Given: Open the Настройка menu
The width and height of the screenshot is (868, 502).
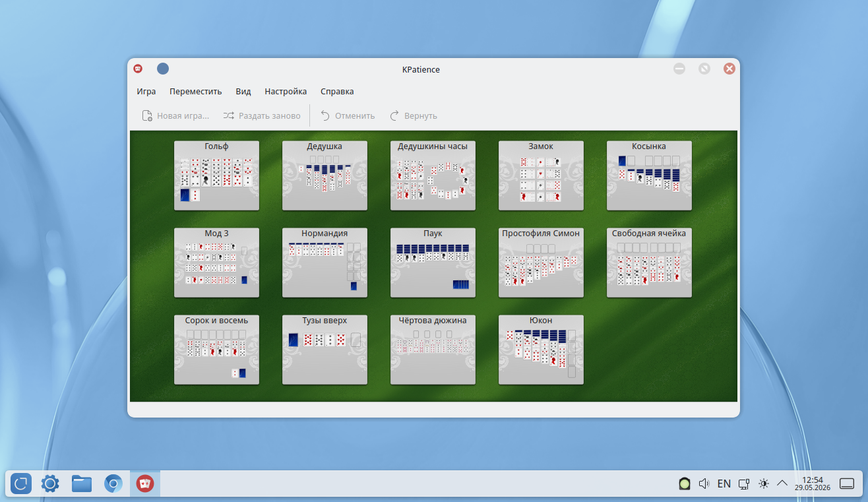Looking at the screenshot, I should point(286,92).
